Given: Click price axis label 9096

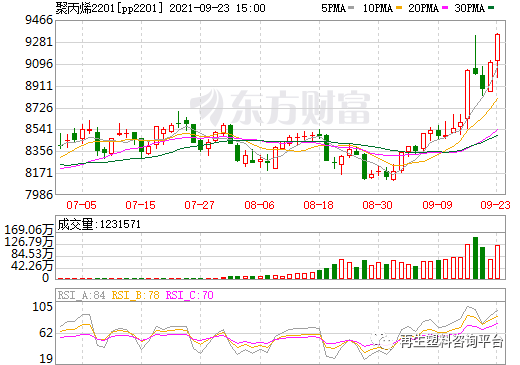Looking at the screenshot, I should coord(39,64).
